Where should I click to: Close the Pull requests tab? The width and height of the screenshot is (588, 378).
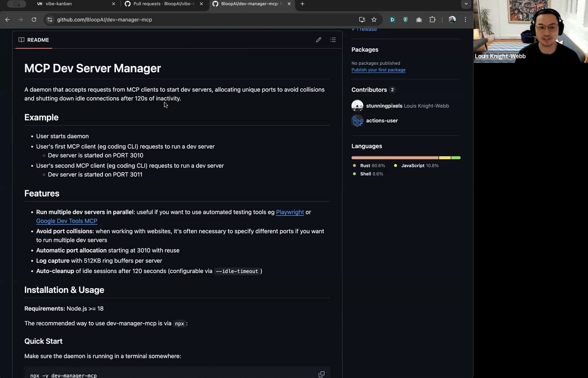pyautogui.click(x=201, y=4)
